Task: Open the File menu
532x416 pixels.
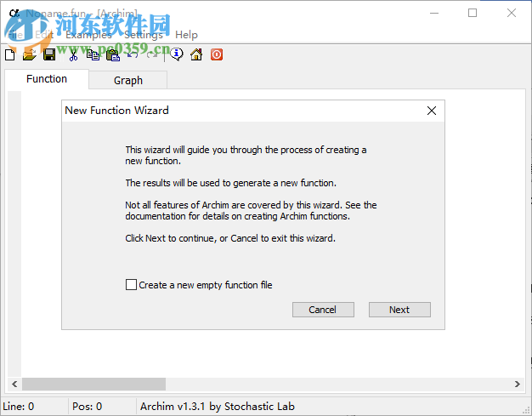Action: pos(15,35)
